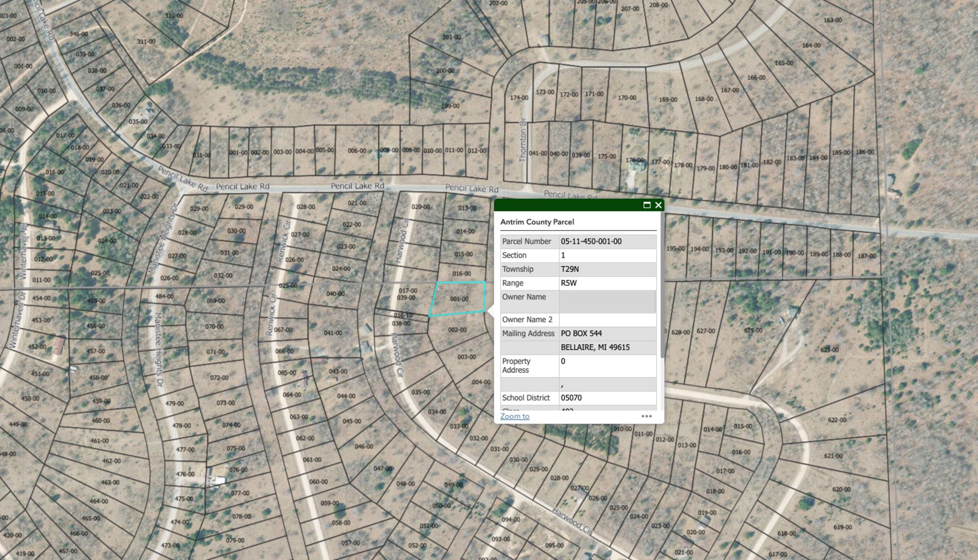Select parcel labeled 163-00
The width and height of the screenshot is (978, 560).
[x=832, y=20]
